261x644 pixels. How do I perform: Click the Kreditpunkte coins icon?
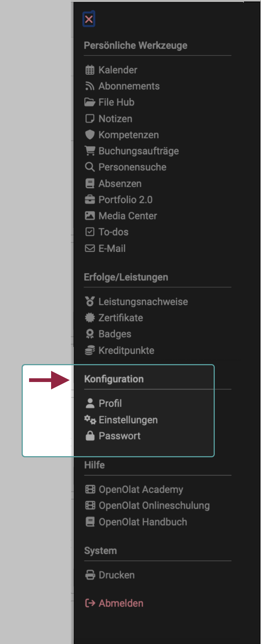[90, 350]
